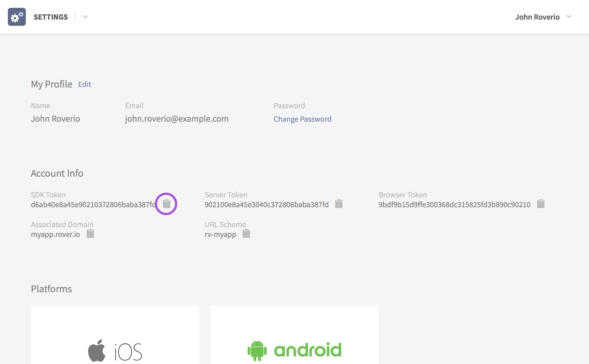Click the My Profile heading
Image resolution: width=589 pixels, height=364 pixels.
(x=52, y=84)
